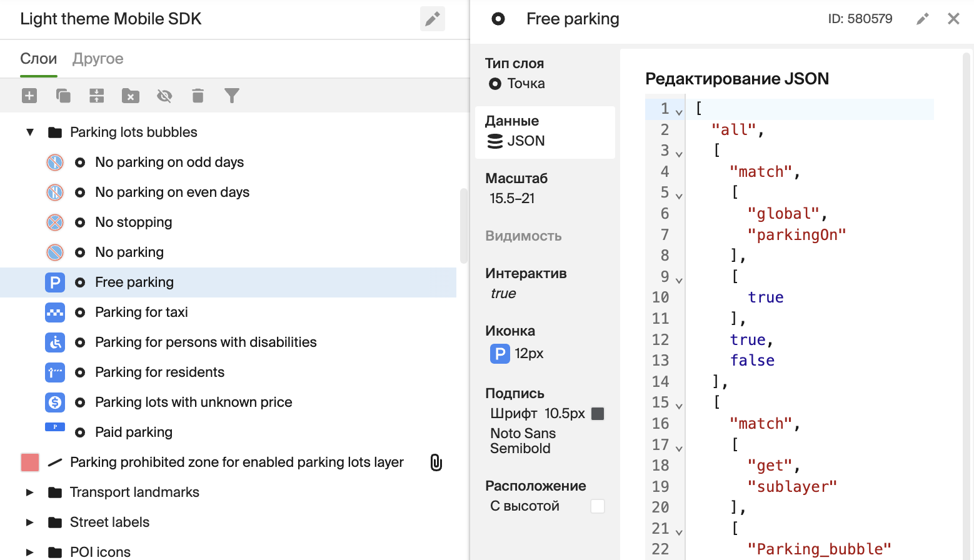Screen dimensions: 974x560
Task: Add a new layer with the plus icon
Action: tap(29, 96)
